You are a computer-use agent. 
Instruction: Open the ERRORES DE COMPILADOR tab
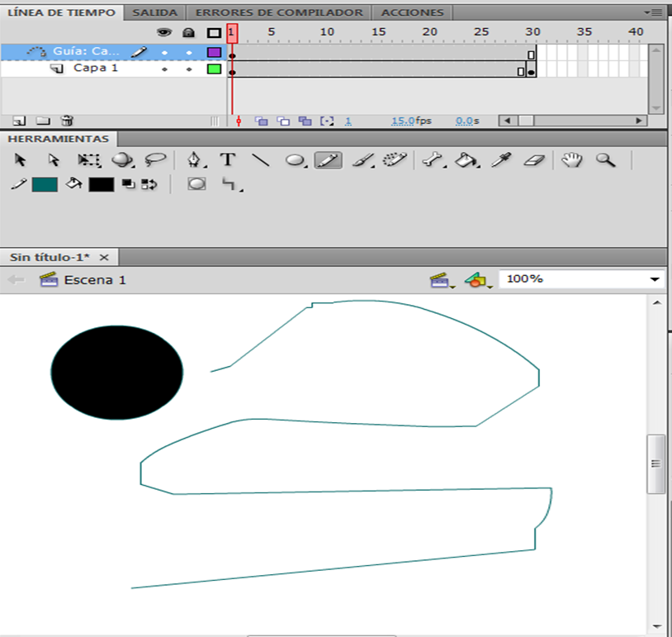[x=277, y=12]
